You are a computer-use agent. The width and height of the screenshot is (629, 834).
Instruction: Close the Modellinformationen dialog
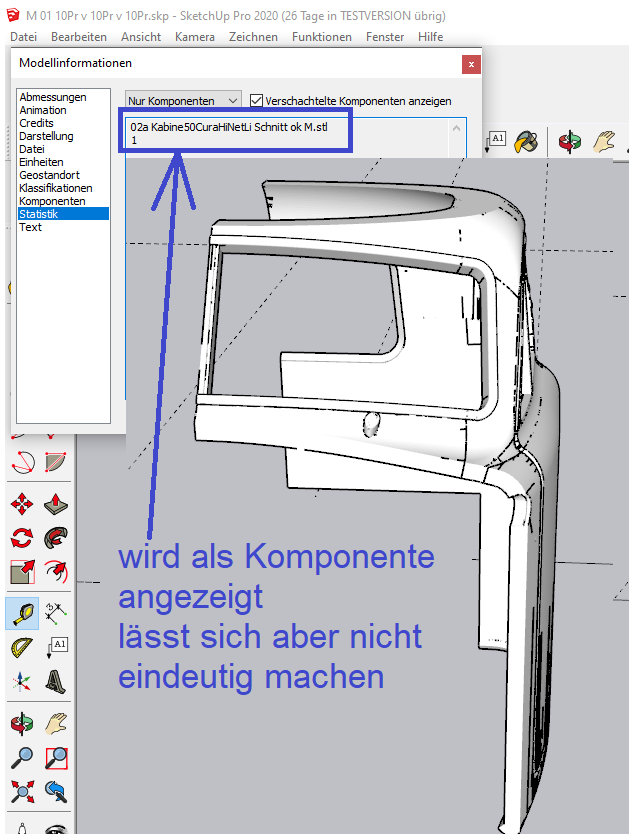coord(470,63)
